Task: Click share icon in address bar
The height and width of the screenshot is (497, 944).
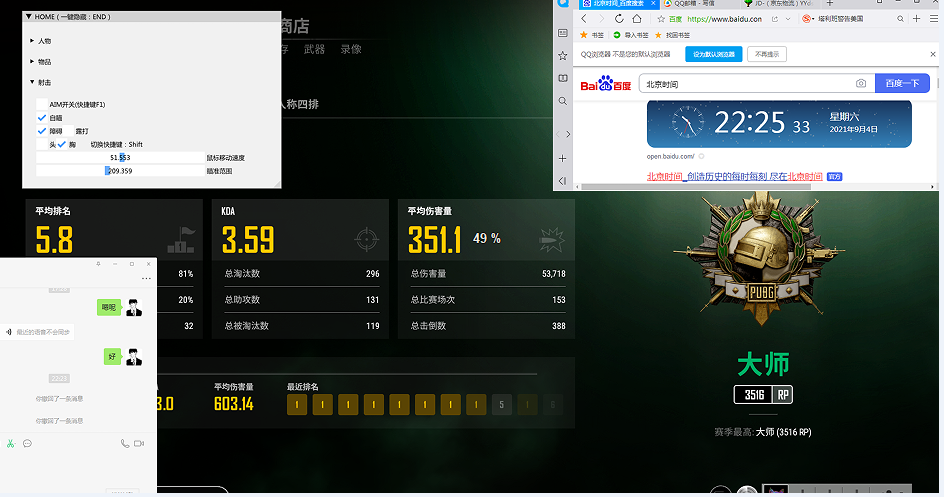Action: tap(775, 19)
